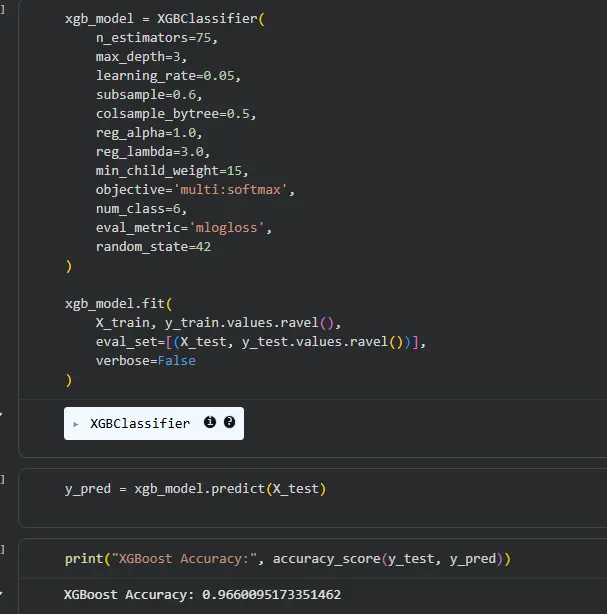607x614 pixels.
Task: Click the line 'max_depth=3,'
Action: point(141,57)
